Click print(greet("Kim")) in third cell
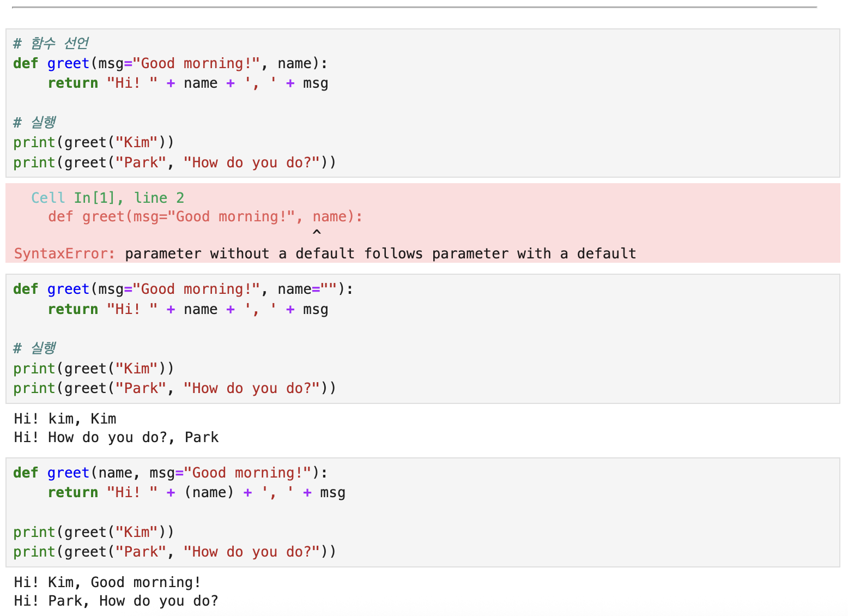 pos(94,532)
